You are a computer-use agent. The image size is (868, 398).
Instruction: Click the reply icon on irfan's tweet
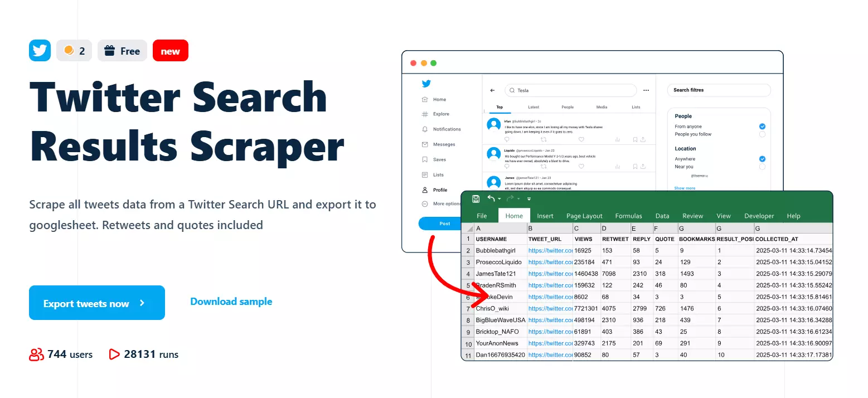coord(507,139)
